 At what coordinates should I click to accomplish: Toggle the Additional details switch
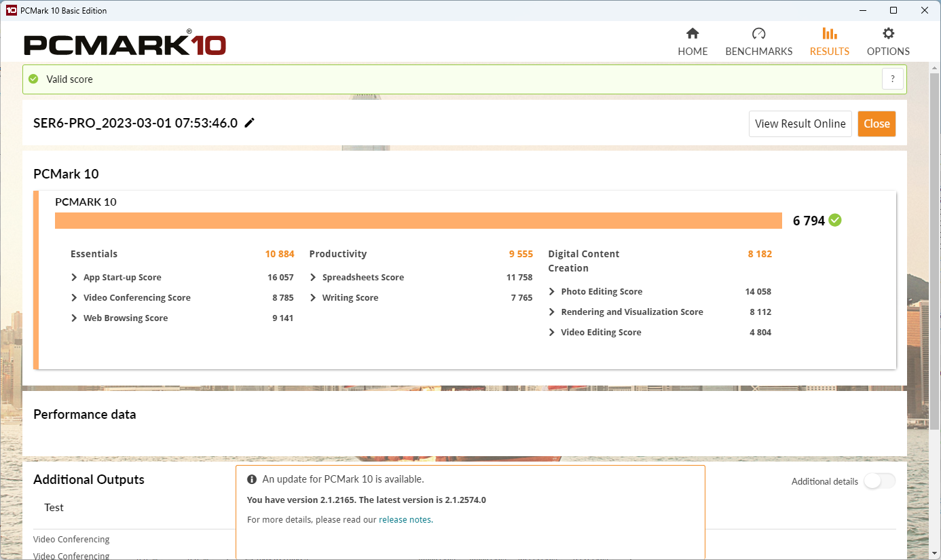(x=880, y=481)
